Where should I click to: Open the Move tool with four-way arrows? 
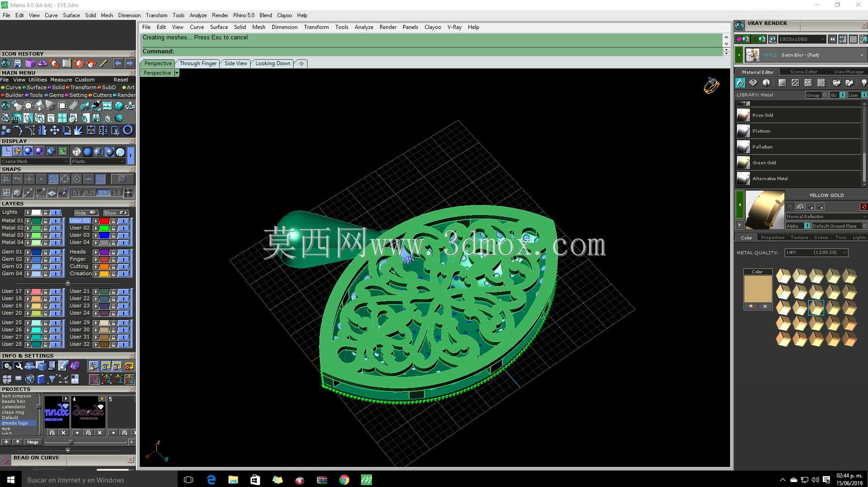[x=54, y=130]
